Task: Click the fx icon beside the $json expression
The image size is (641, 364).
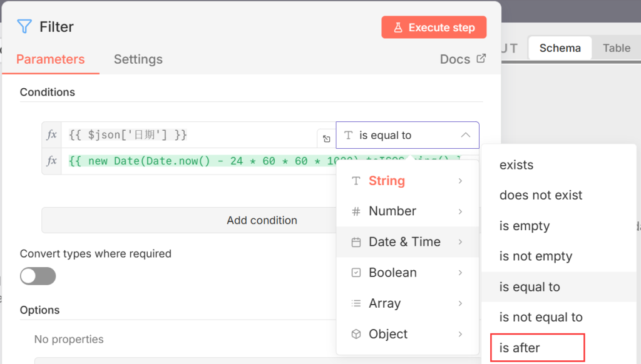Action: [x=52, y=135]
